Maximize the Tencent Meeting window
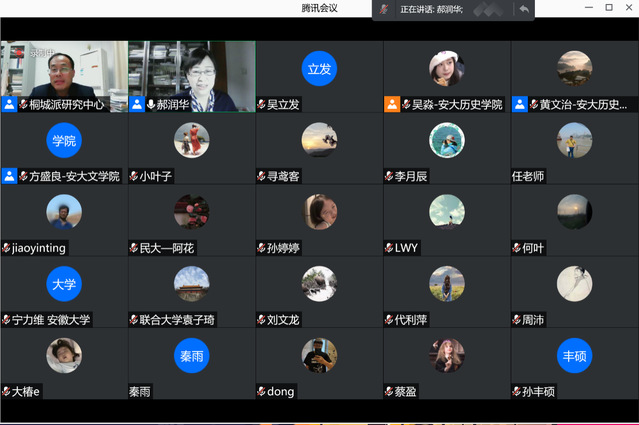 coord(608,8)
